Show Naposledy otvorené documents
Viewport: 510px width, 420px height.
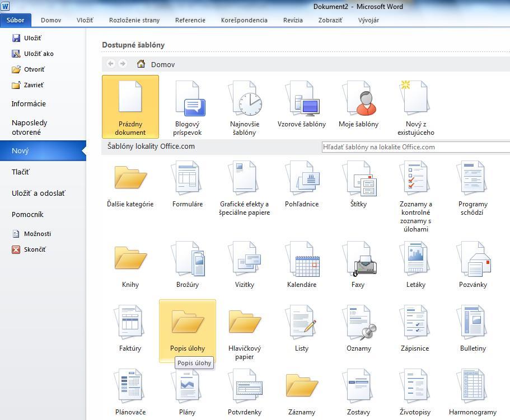(29, 128)
